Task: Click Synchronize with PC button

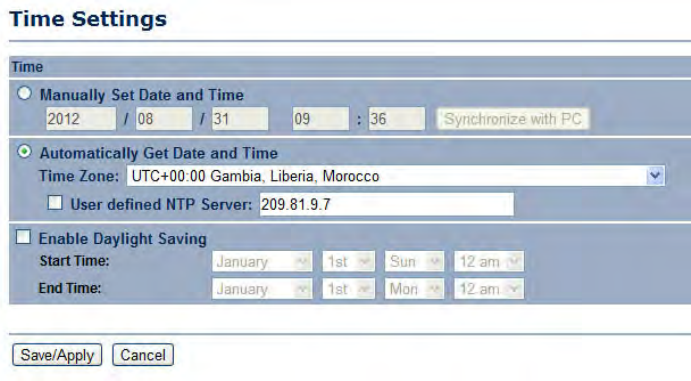Action: click(x=513, y=119)
